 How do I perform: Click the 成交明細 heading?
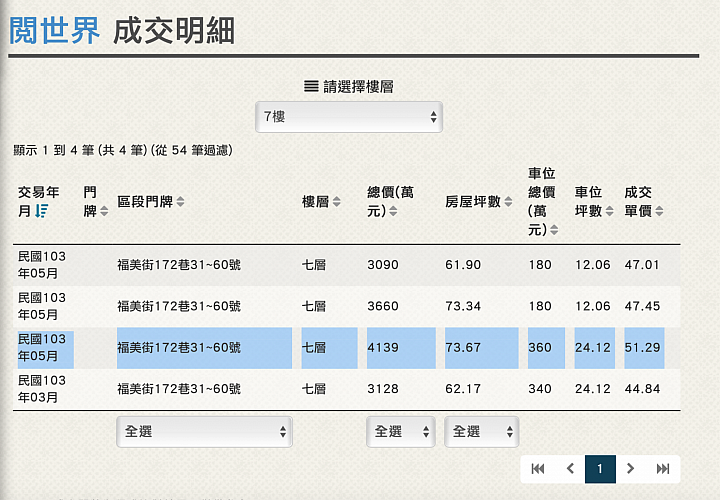174,31
